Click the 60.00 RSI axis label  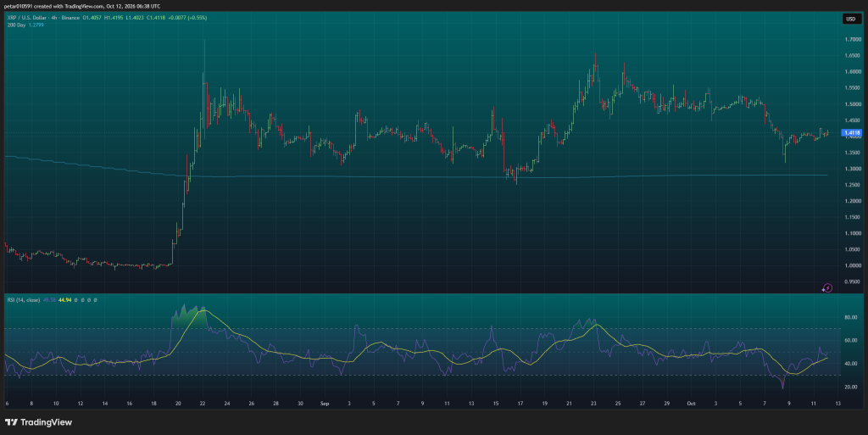click(851, 341)
